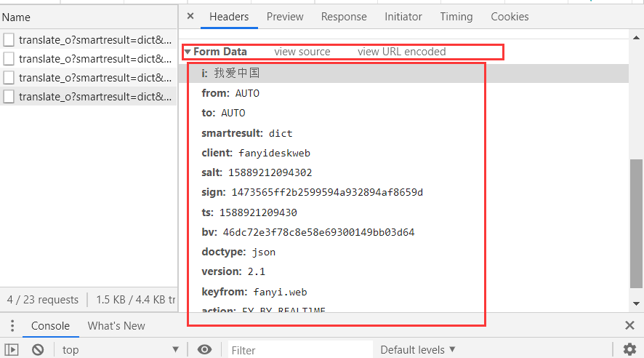The width and height of the screenshot is (644, 358).
Task: Collapse the Form Data section
Action: 188,52
